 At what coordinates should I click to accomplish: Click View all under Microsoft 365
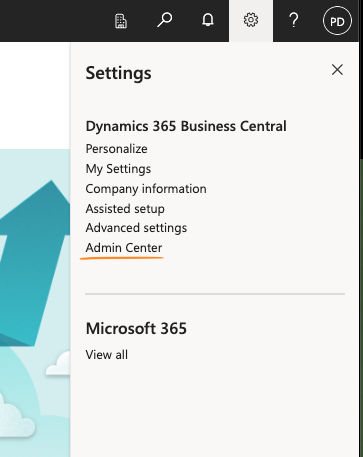[x=106, y=355]
